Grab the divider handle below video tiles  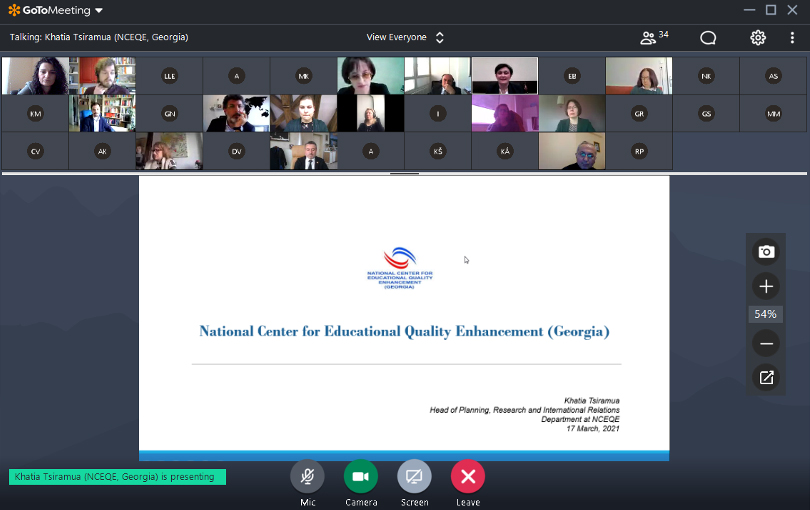(x=404, y=174)
